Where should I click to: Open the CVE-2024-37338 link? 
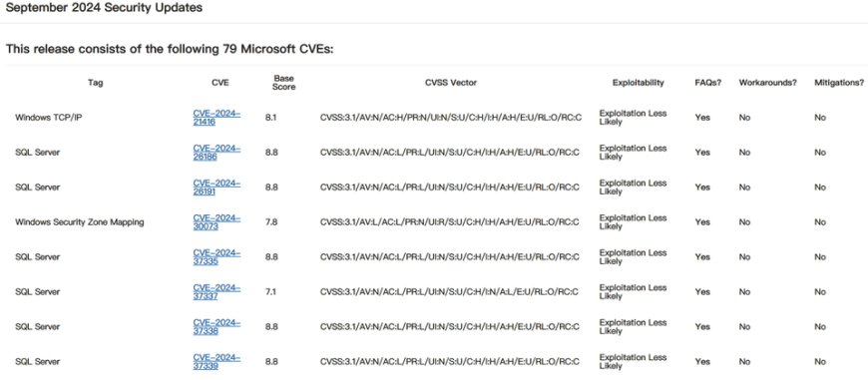click(x=217, y=326)
